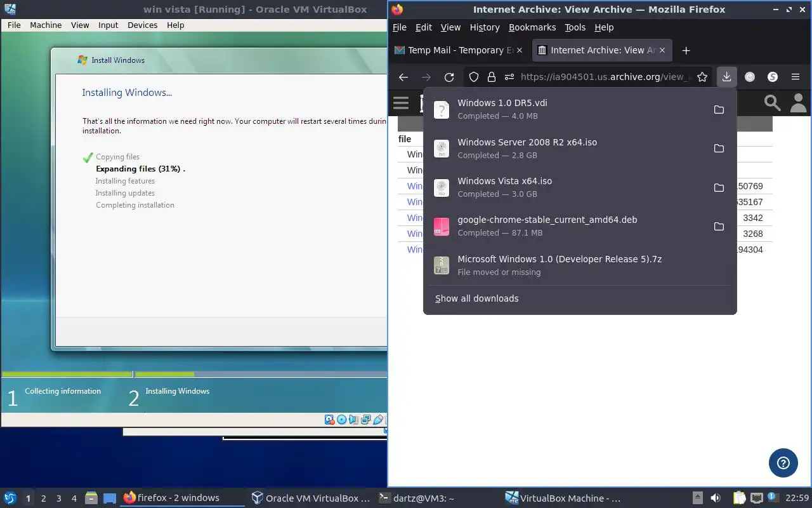
Task: Show Windows Vista x64.iso in folder
Action: coord(719,187)
